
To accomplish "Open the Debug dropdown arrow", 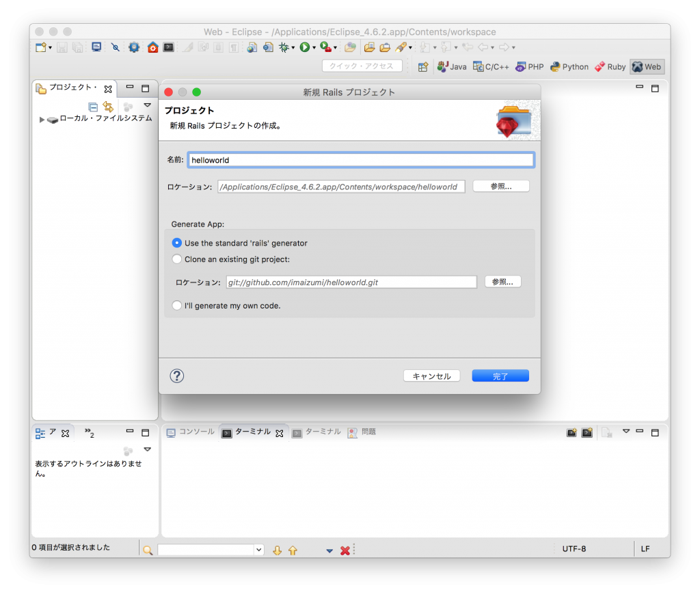I will (x=293, y=47).
